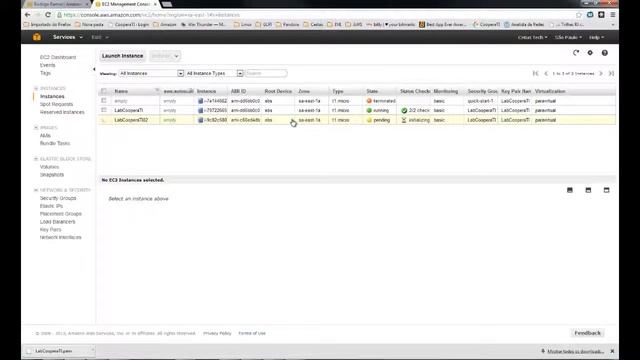The width and height of the screenshot is (640, 360).
Task: Reload the page in the browser
Action: point(48,15)
